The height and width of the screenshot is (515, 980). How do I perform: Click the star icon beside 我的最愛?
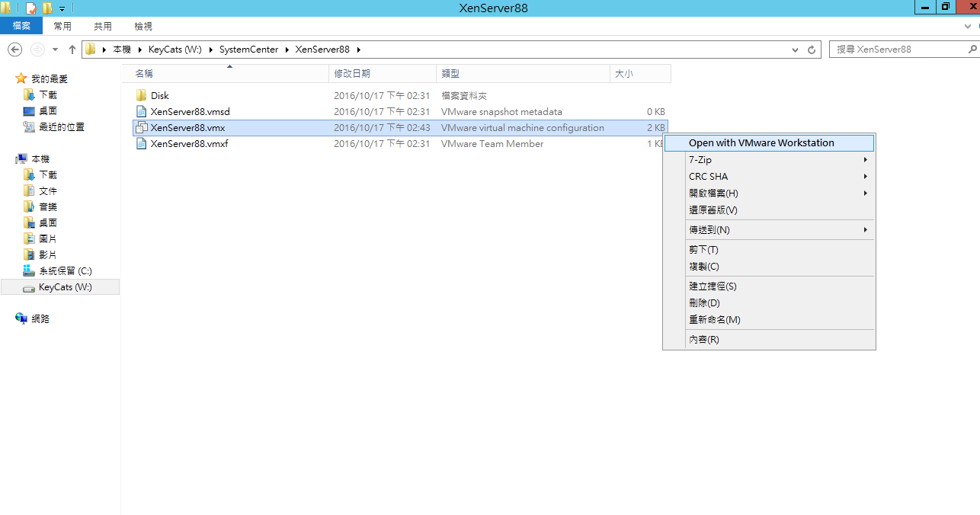(x=21, y=78)
